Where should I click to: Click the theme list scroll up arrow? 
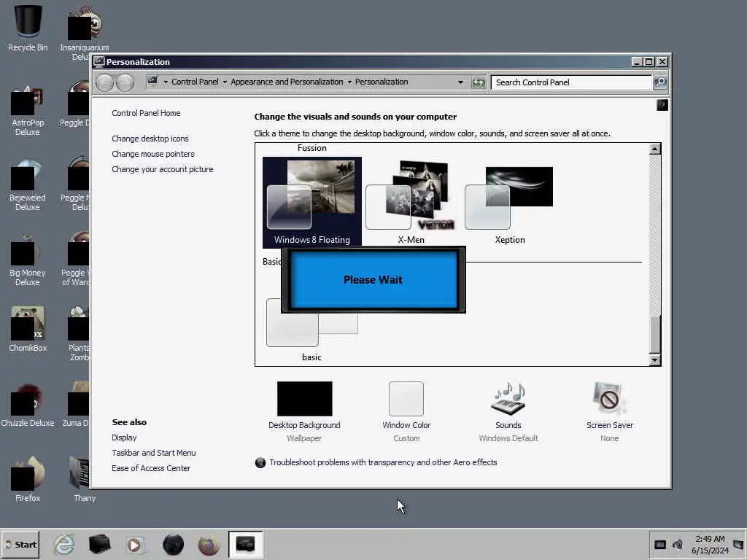pyautogui.click(x=654, y=149)
